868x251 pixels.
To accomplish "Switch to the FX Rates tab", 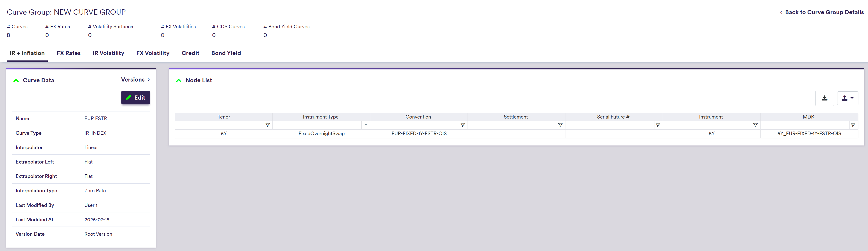I will point(68,53).
